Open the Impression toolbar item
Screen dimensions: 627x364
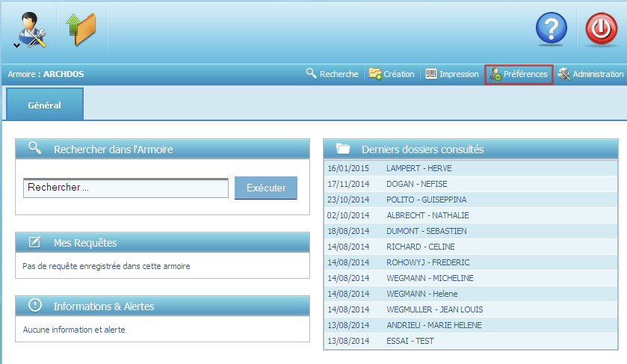pyautogui.click(x=452, y=74)
